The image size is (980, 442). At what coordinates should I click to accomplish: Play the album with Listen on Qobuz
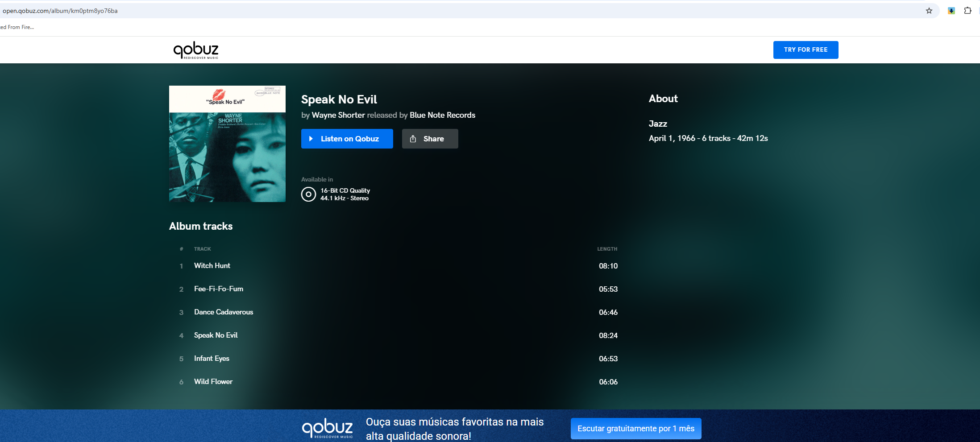347,139
